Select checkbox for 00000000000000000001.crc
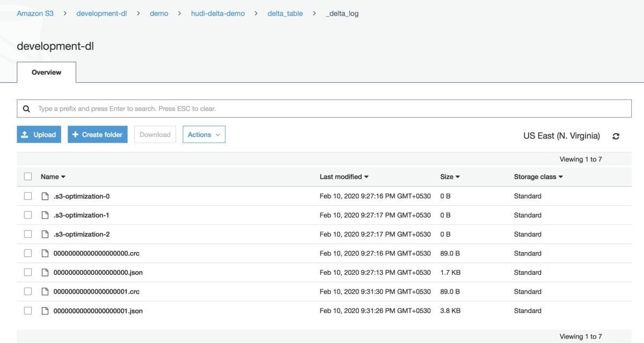The image size is (644, 343). click(x=28, y=291)
